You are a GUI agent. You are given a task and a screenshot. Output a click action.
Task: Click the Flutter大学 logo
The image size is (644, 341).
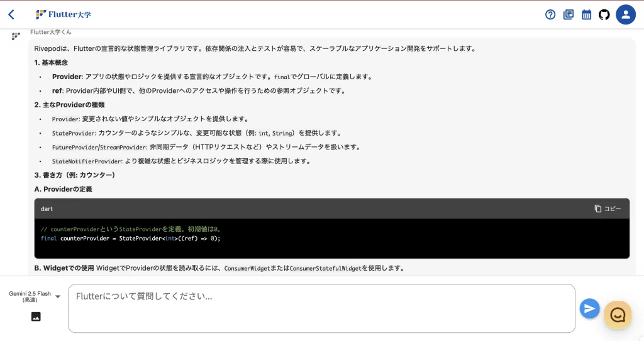coord(63,14)
